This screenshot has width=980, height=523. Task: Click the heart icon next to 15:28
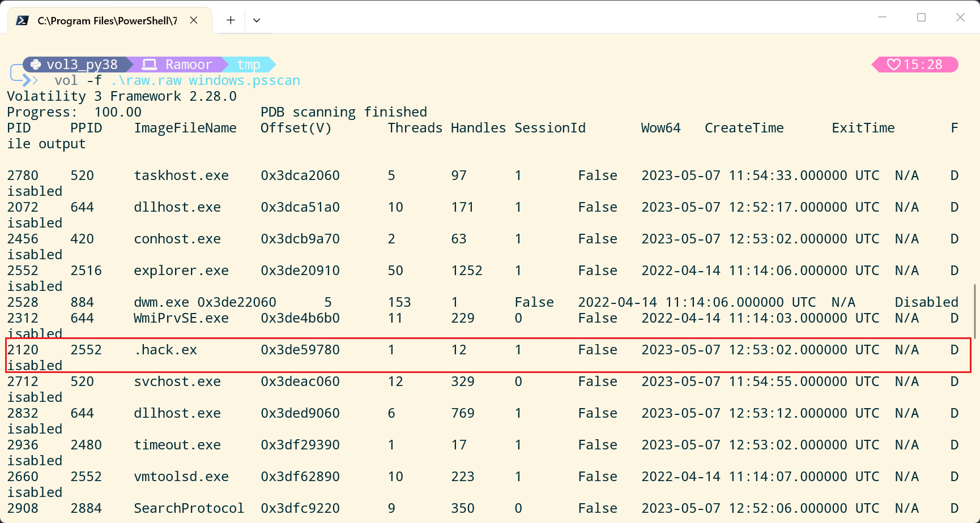893,65
